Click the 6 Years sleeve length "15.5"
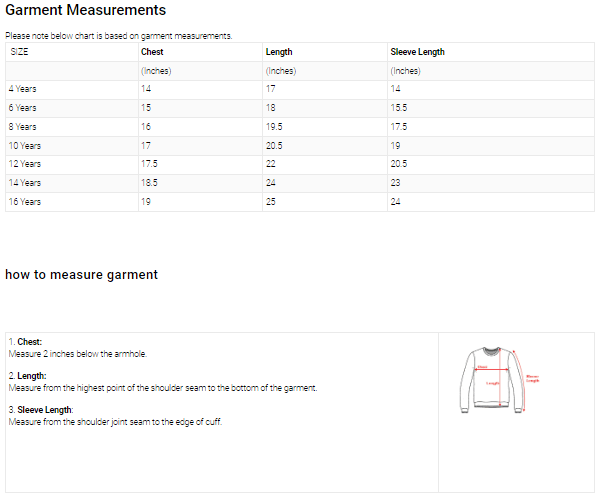 point(398,108)
